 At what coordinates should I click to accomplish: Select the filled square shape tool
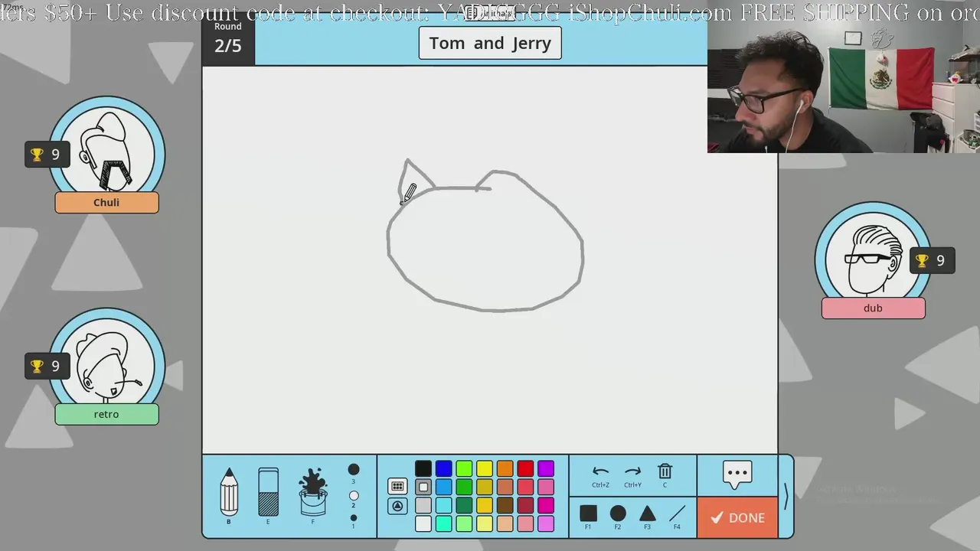point(588,514)
